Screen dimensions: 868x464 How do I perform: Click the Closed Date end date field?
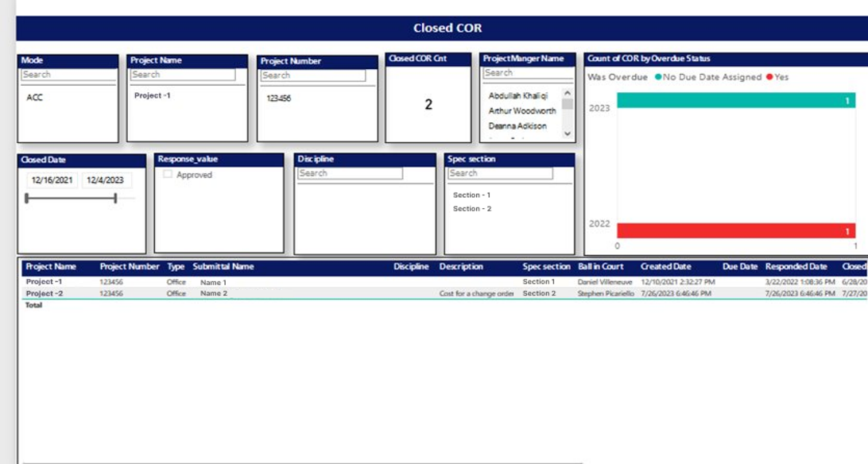(104, 180)
